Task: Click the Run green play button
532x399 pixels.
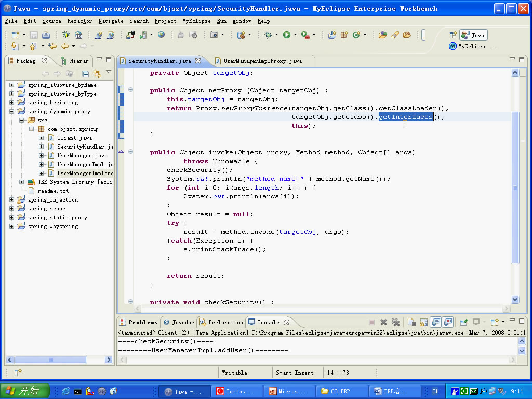Action: point(286,35)
